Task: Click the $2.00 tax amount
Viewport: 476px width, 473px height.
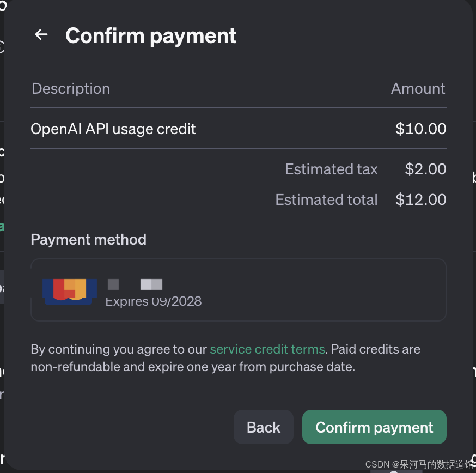Action: (x=425, y=169)
